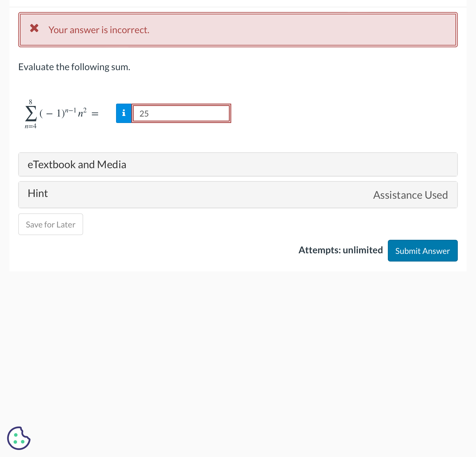Select the Attempts: unlimited label
Viewport: 476px width, 457px height.
coord(340,250)
